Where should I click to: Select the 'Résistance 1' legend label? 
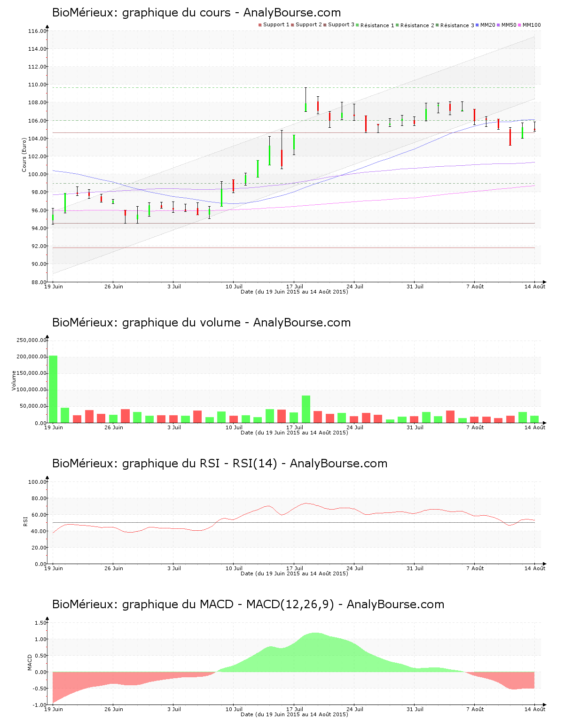pyautogui.click(x=377, y=25)
